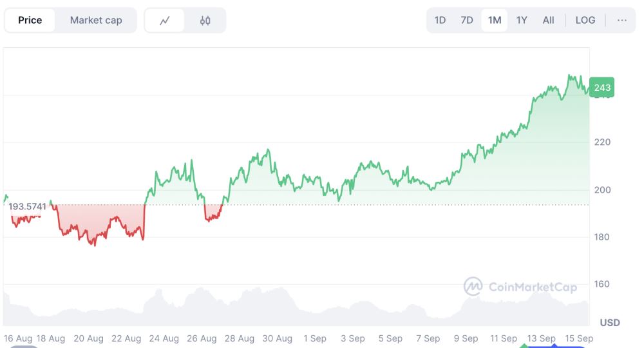Screen dimensions: 644x348
Task: Select the Price tab
Action: click(x=30, y=20)
